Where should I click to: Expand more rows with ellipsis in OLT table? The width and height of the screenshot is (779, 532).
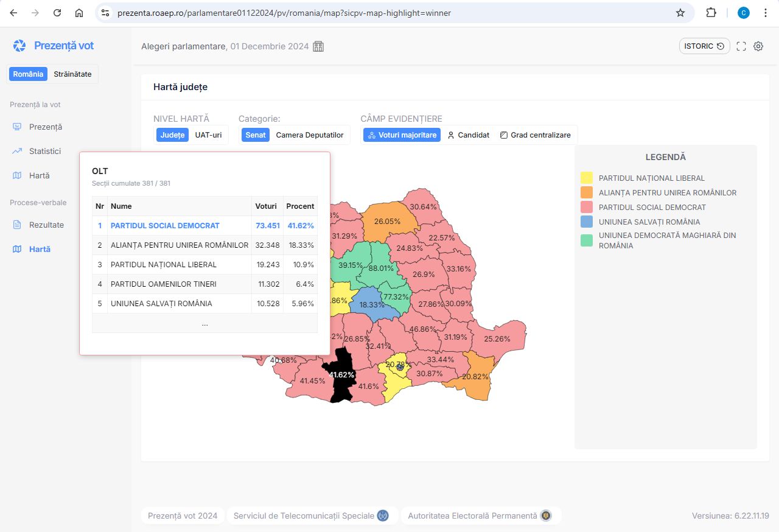pyautogui.click(x=204, y=323)
